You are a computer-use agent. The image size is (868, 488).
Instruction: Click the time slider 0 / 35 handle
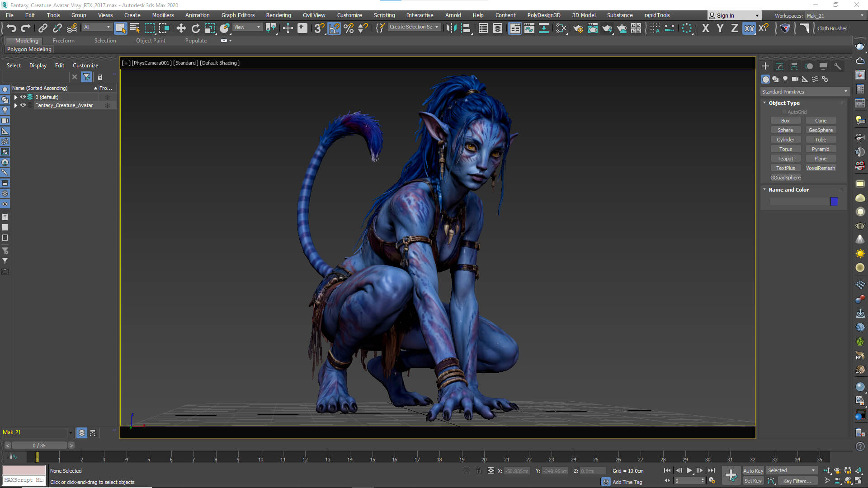click(x=39, y=445)
